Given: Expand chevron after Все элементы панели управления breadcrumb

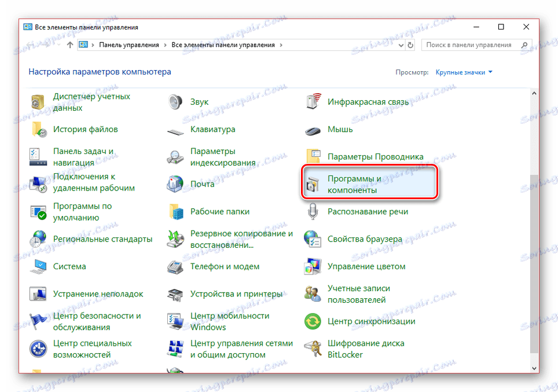Looking at the screenshot, I should coord(281,45).
